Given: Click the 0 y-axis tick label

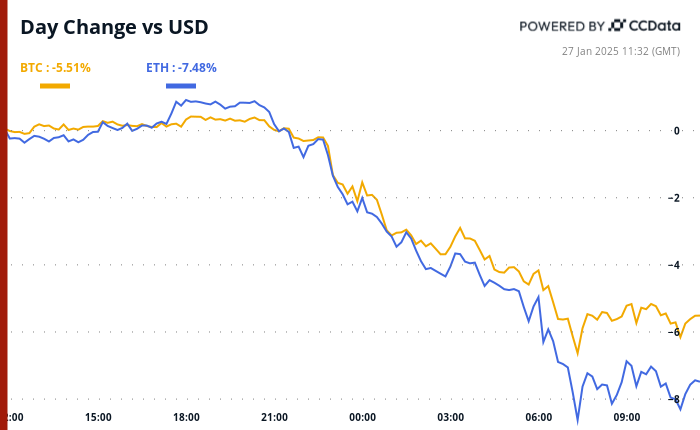Looking at the screenshot, I should pyautogui.click(x=677, y=131).
